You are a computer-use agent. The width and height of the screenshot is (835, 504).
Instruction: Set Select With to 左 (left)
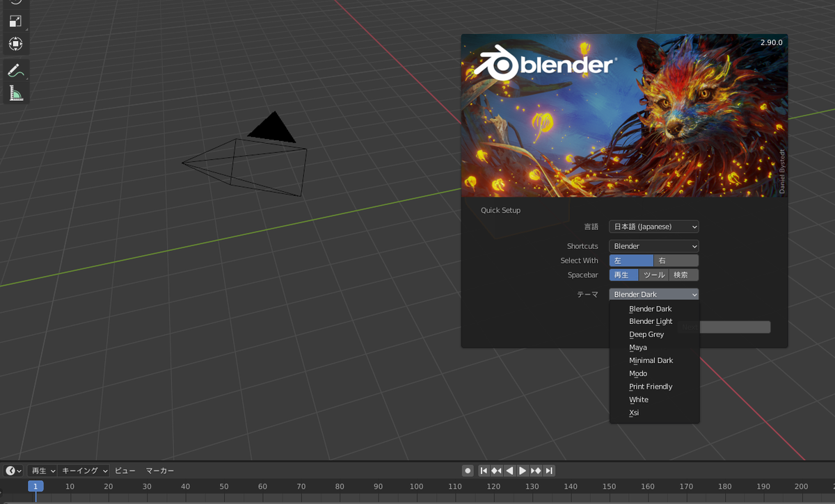(x=631, y=261)
